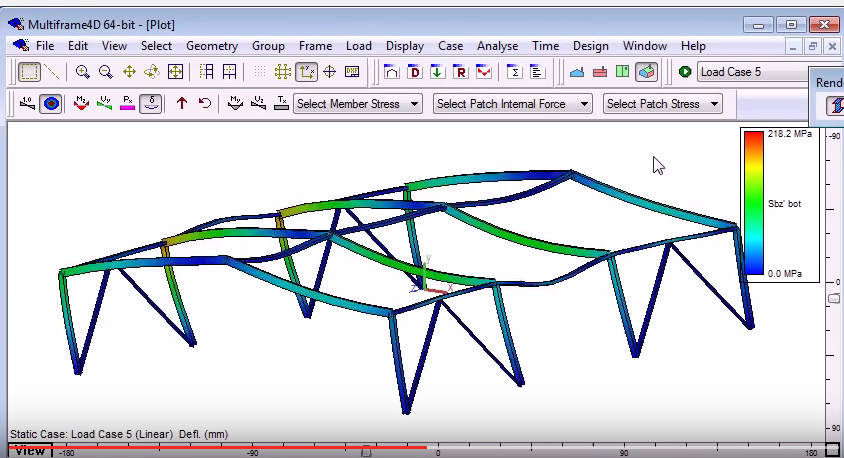This screenshot has height=458, width=844.
Task: Open the Analyse menu
Action: [x=497, y=46]
